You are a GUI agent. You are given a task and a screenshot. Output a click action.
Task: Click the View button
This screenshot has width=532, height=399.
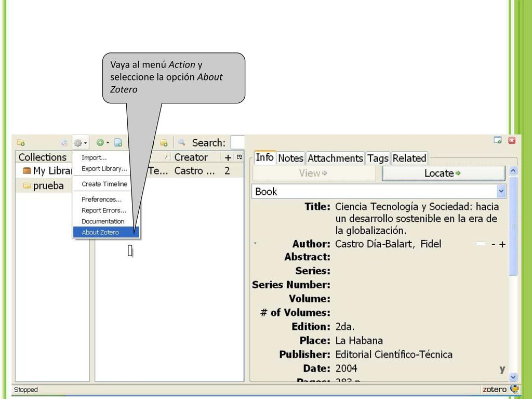pyautogui.click(x=314, y=174)
